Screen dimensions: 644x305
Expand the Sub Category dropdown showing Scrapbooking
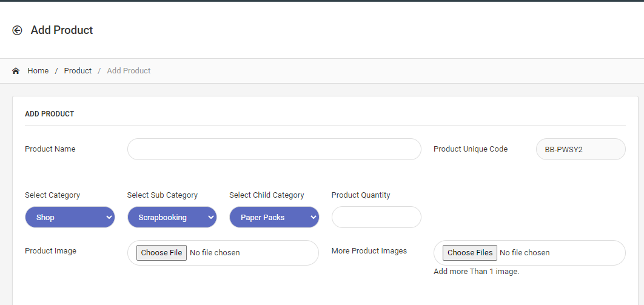[172, 217]
